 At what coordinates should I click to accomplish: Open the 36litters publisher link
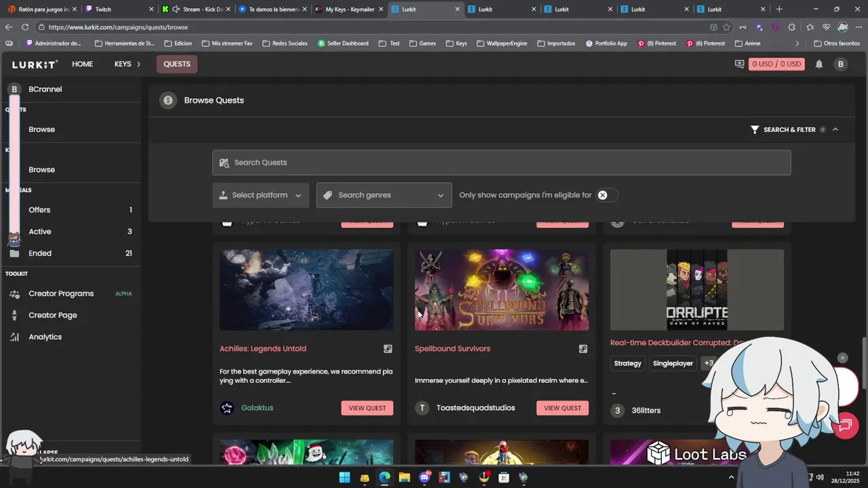point(646,411)
